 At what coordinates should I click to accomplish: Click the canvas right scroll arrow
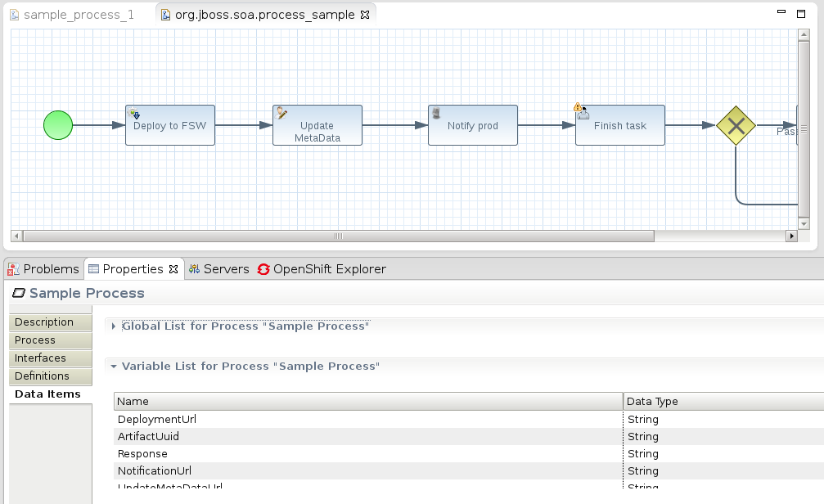pyautogui.click(x=791, y=236)
